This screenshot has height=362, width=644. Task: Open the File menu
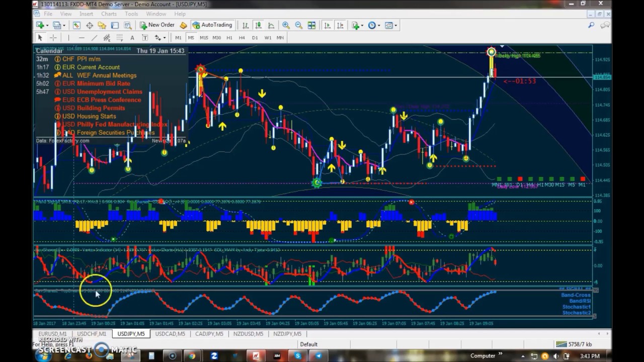click(48, 14)
